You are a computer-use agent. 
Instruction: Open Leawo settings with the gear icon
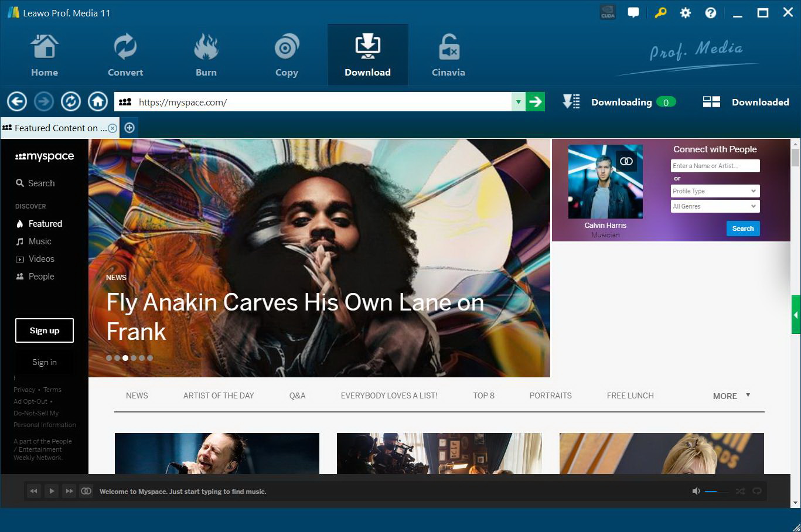click(x=686, y=12)
